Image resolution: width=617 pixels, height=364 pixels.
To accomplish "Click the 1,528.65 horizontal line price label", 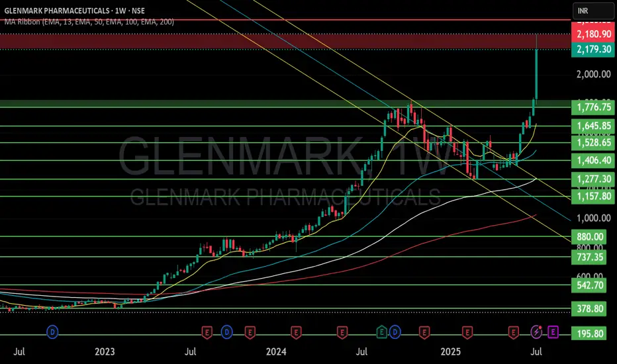I will pyautogui.click(x=593, y=142).
